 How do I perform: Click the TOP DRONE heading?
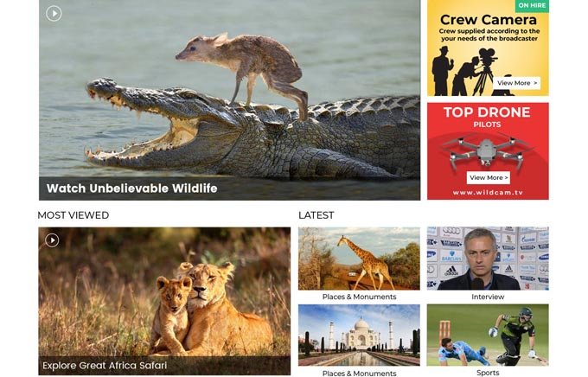(487, 112)
